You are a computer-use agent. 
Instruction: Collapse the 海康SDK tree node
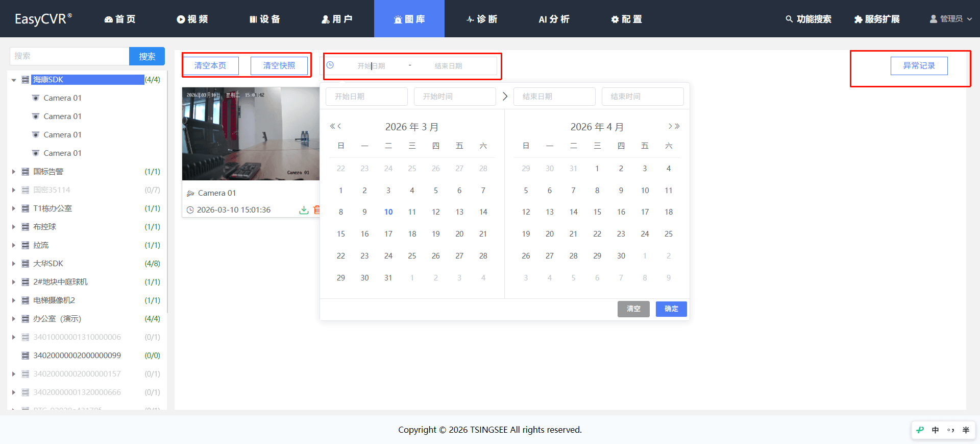point(14,80)
